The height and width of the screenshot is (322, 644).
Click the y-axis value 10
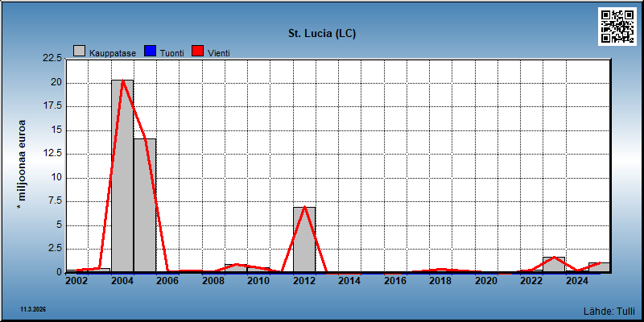click(x=56, y=177)
